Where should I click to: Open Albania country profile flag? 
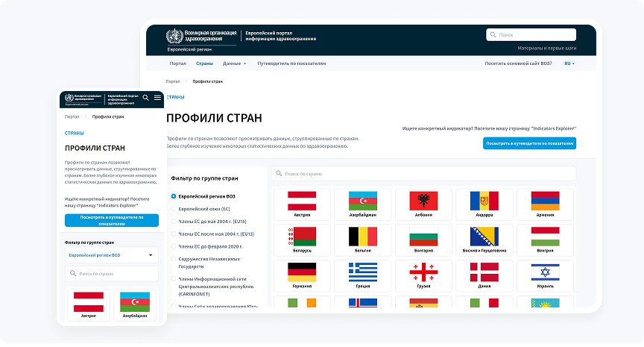click(423, 204)
